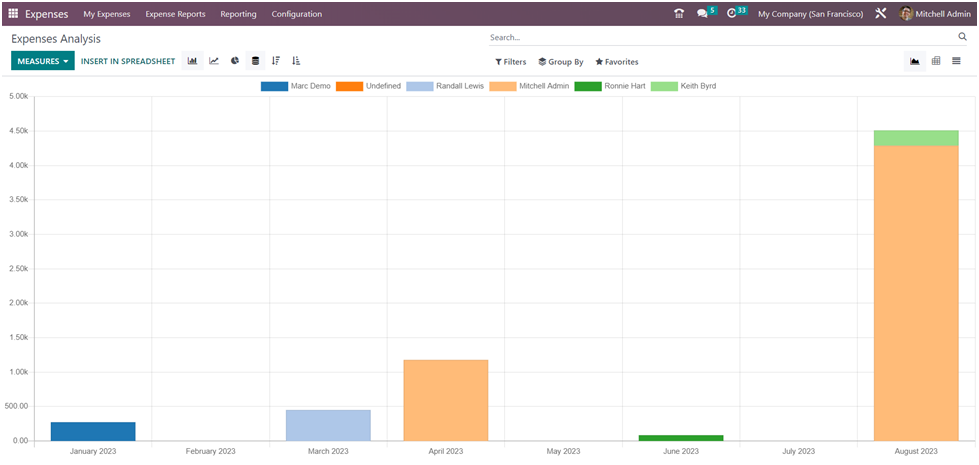Open the activities clock icon

(732, 14)
